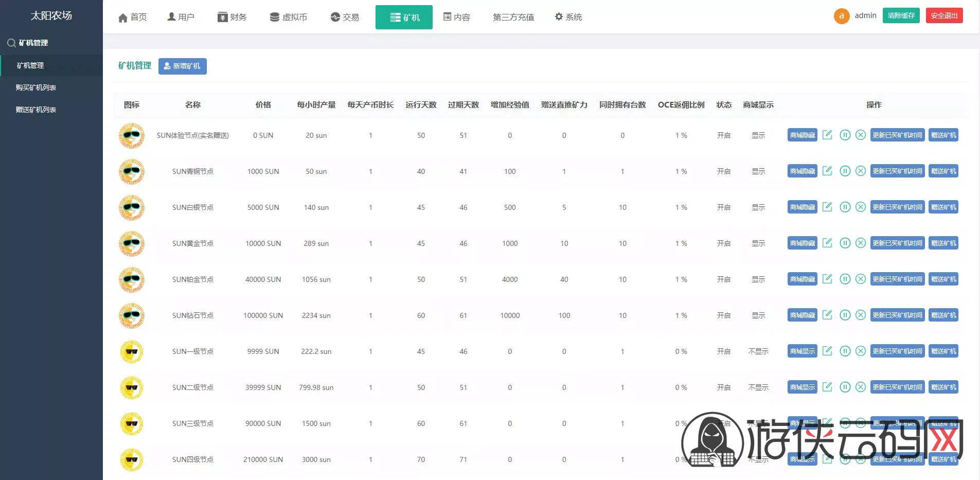Image resolution: width=980 pixels, height=480 pixels.
Task: Edit the SUN青铜节点 miner row
Action: click(x=827, y=171)
